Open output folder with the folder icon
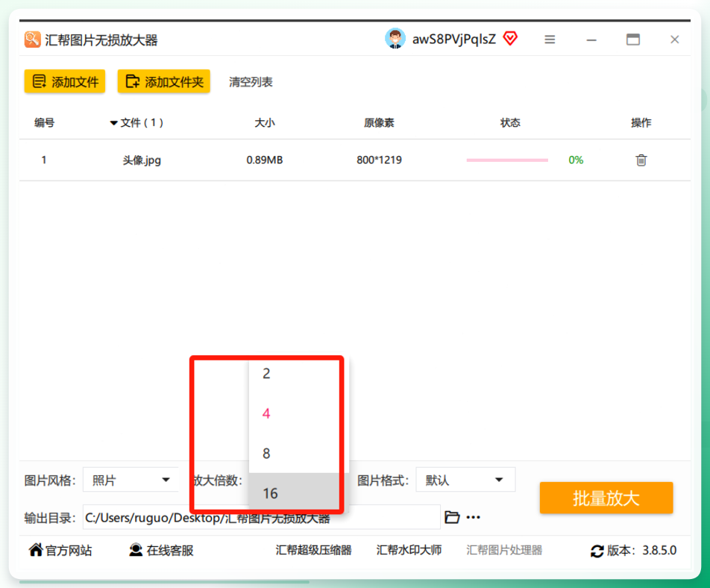The width and height of the screenshot is (710, 588). (452, 517)
